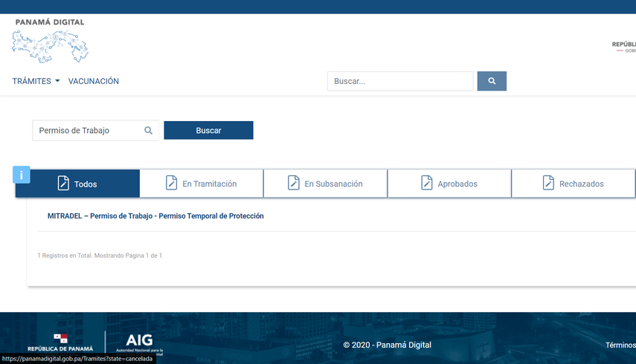
Task: Switch to the Todos tab
Action: point(77,183)
